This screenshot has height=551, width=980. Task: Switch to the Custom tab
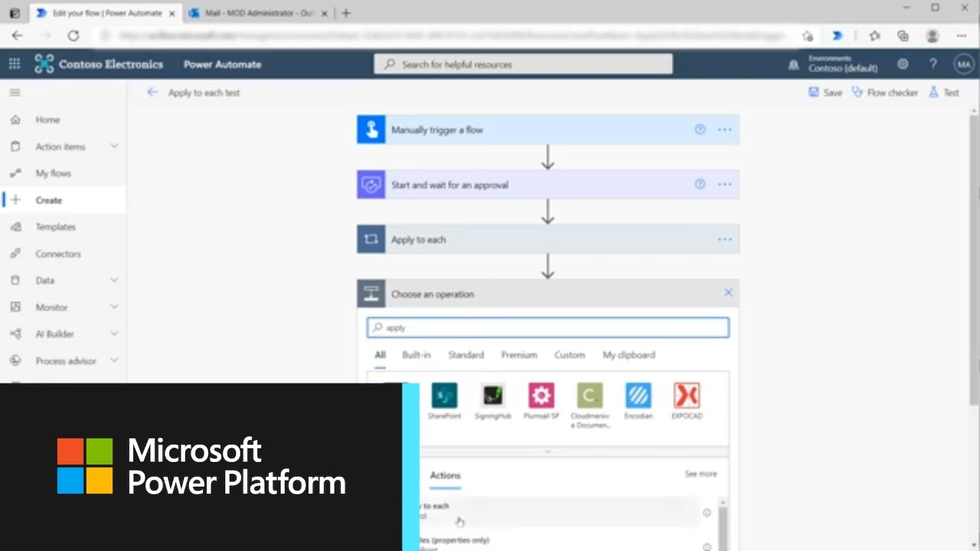(570, 355)
